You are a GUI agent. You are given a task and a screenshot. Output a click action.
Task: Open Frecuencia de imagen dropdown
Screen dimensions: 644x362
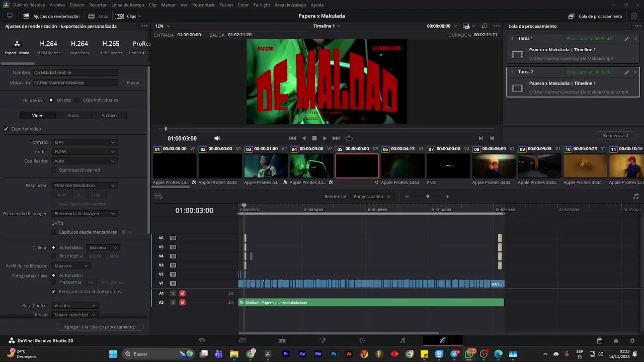(84, 214)
